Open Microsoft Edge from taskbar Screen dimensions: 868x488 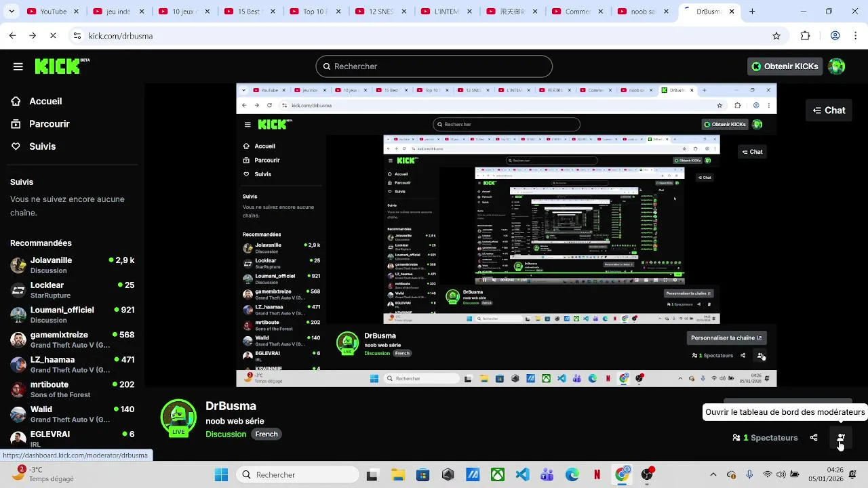click(572, 474)
